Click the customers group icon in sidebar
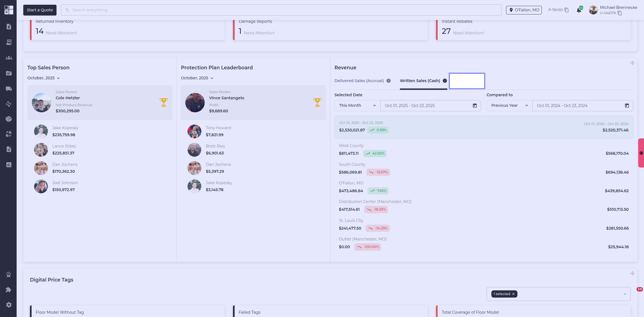The image size is (644, 317). point(9,58)
